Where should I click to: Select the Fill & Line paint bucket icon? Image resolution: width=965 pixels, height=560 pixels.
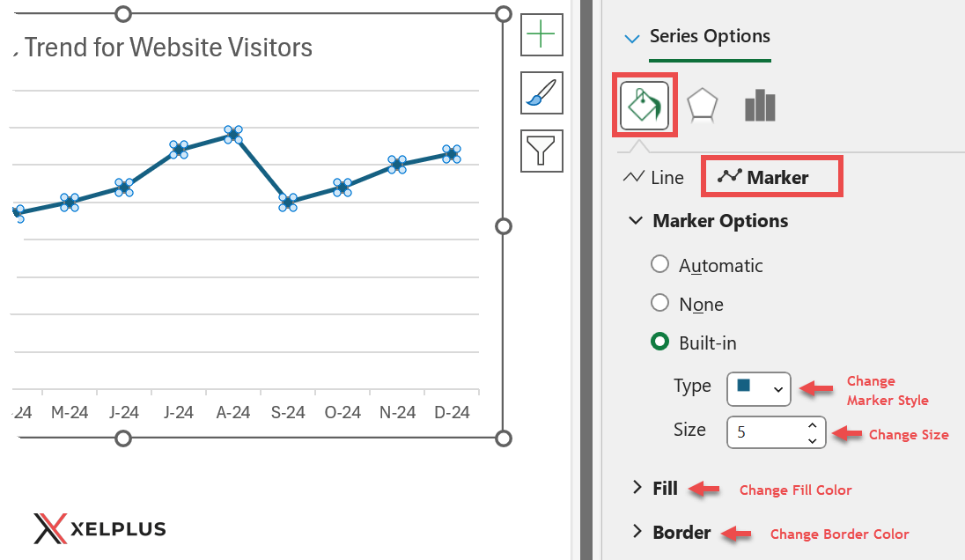645,105
